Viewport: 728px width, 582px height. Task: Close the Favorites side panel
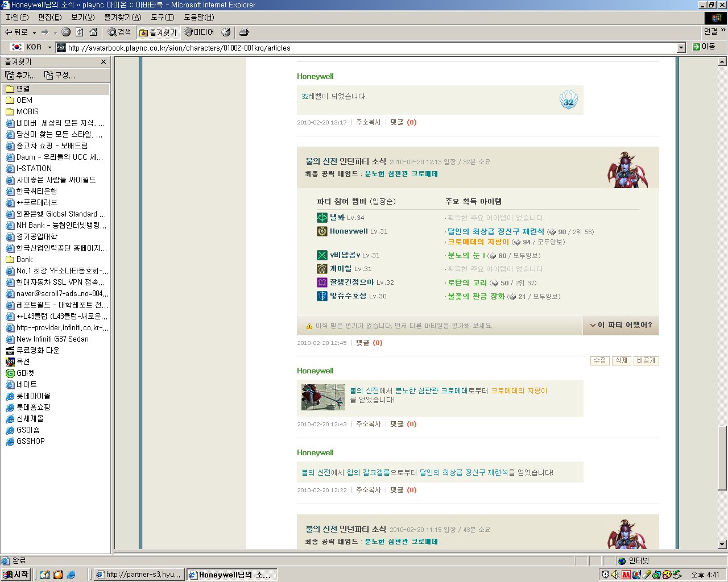(104, 62)
